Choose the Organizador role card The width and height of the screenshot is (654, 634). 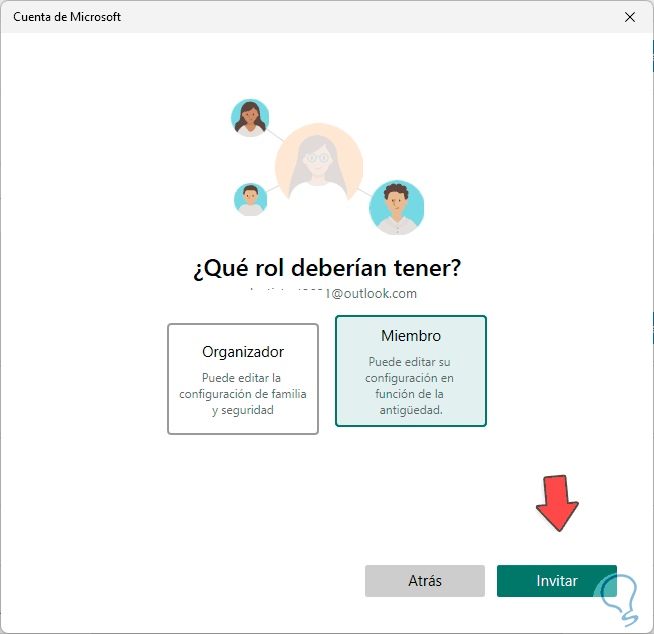243,379
